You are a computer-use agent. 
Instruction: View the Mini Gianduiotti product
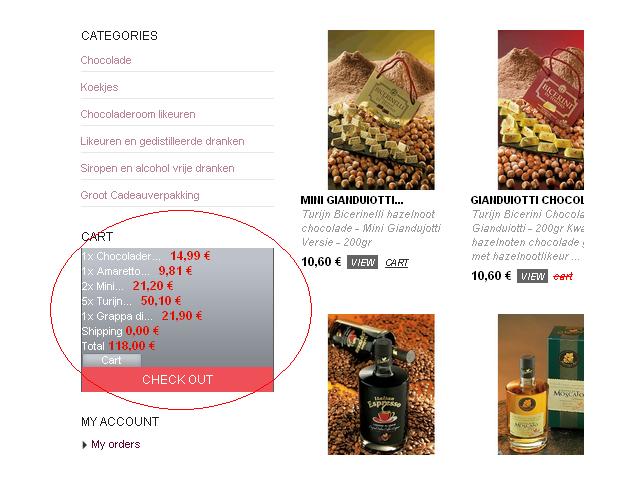(x=362, y=262)
